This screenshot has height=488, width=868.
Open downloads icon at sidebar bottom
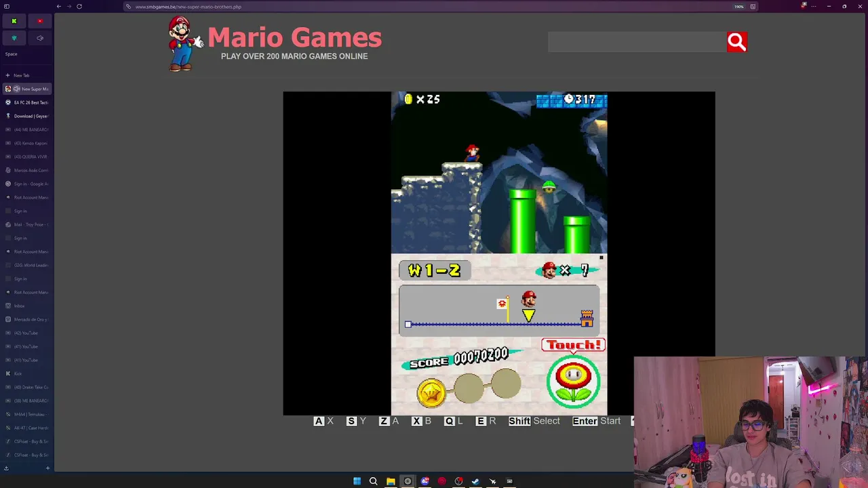(6, 468)
